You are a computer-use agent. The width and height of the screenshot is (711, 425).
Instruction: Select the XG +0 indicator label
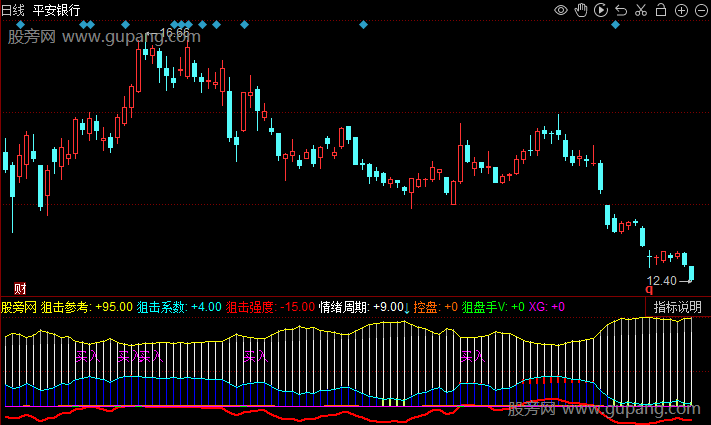point(546,307)
